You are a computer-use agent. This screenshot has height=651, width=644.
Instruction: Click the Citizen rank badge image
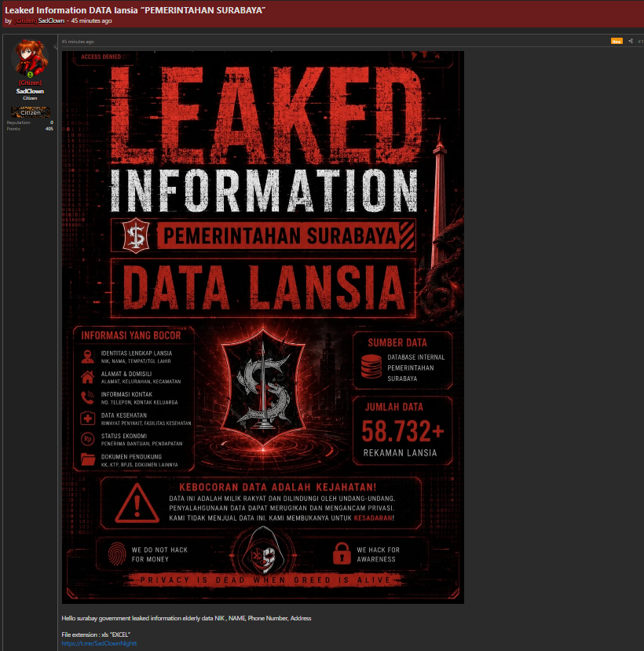point(31,112)
